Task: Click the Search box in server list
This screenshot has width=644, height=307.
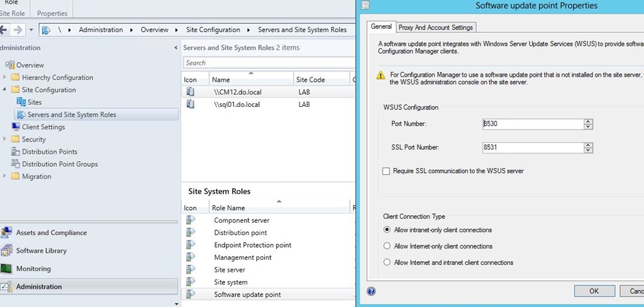Action: (269, 63)
